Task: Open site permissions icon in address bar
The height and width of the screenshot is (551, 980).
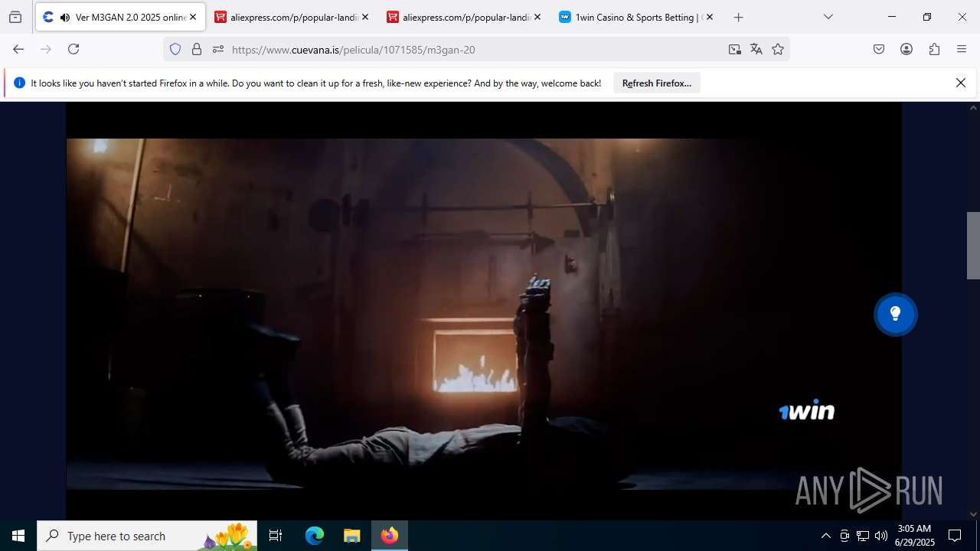Action: pyautogui.click(x=218, y=49)
